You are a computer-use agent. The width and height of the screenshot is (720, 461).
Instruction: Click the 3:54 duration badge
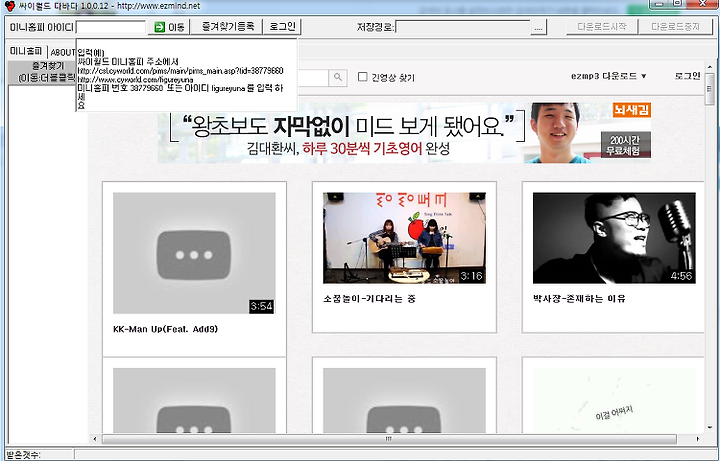(262, 306)
